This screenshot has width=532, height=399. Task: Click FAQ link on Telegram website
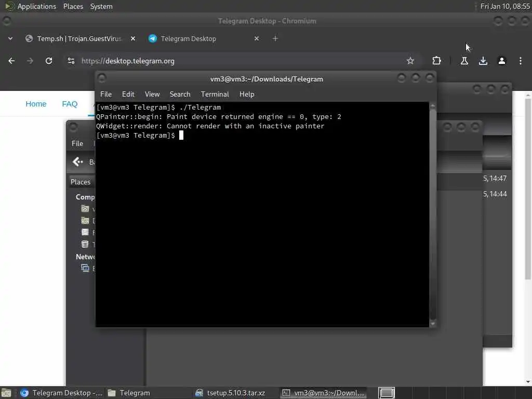pos(70,104)
